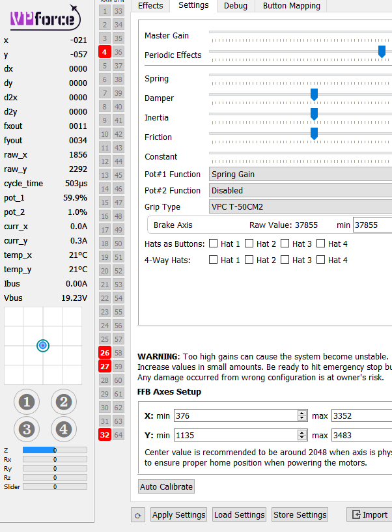This screenshot has height=532, width=392.
Task: Click raw button indicator 16
Action: [x=105, y=216]
